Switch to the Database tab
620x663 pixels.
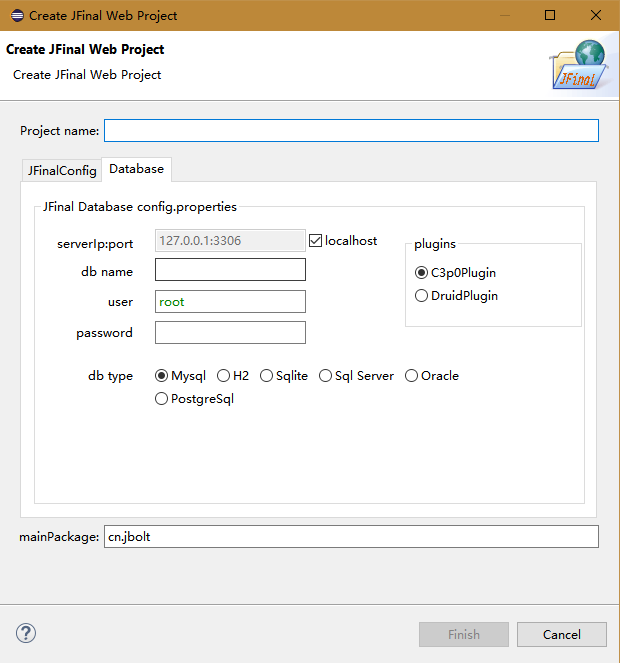coord(137,169)
